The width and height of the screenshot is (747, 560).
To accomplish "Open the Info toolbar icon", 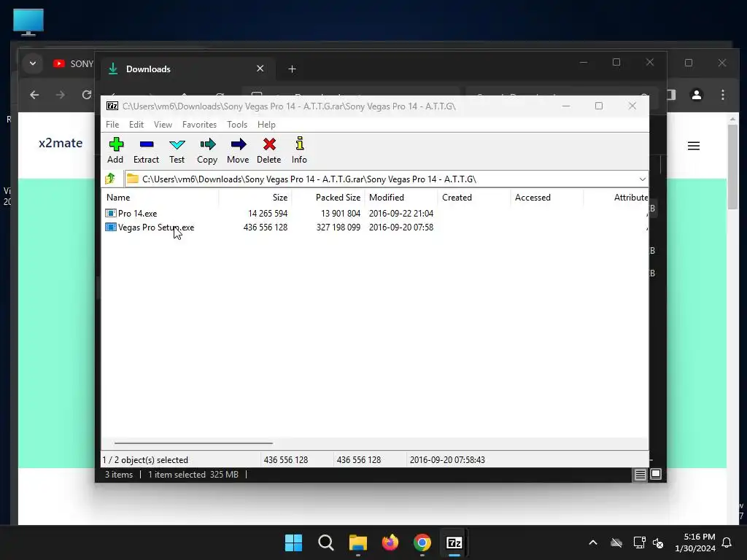I will (x=299, y=144).
